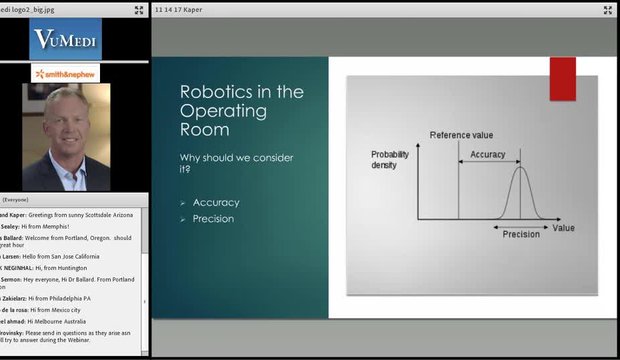Click the scroll-down arrow under the chat
620x360 pixels.
pyautogui.click(x=145, y=353)
